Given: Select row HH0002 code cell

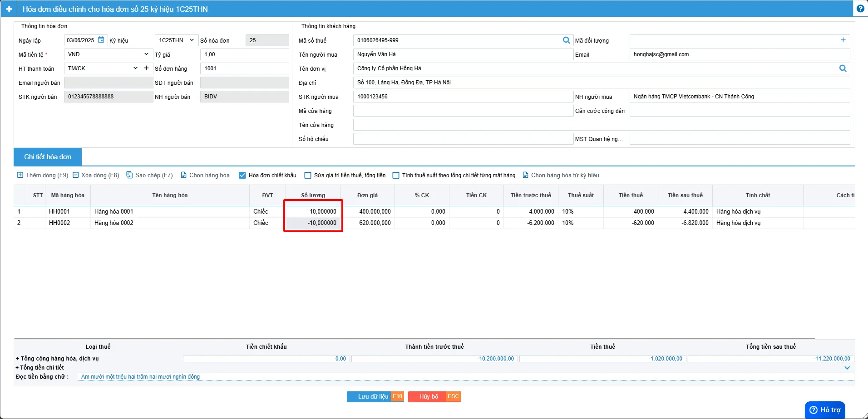Looking at the screenshot, I should coord(68,223).
